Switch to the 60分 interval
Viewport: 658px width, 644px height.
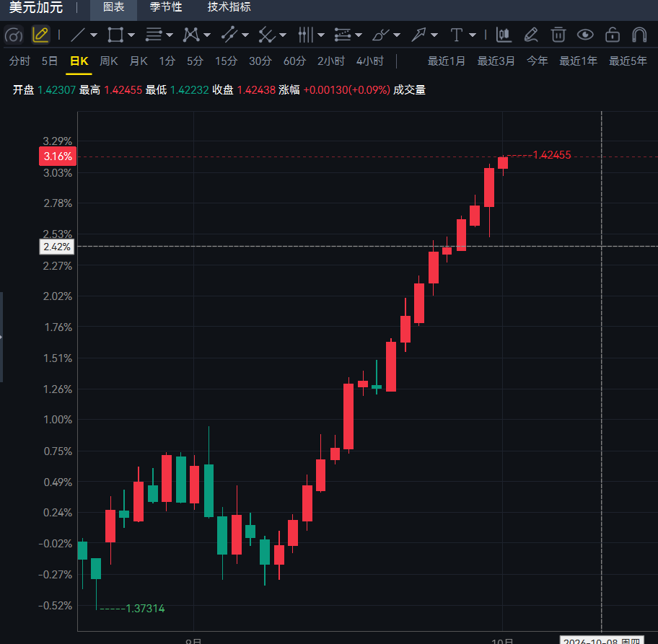(x=294, y=61)
